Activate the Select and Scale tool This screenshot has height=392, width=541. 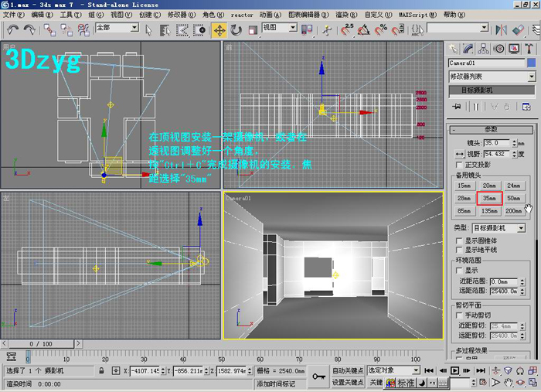tap(253, 30)
